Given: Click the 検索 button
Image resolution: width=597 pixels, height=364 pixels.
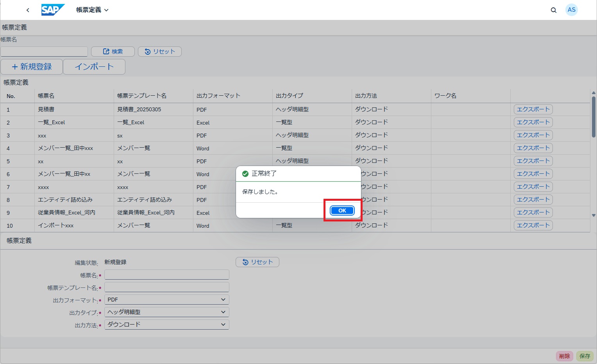Looking at the screenshot, I should pyautogui.click(x=113, y=52).
